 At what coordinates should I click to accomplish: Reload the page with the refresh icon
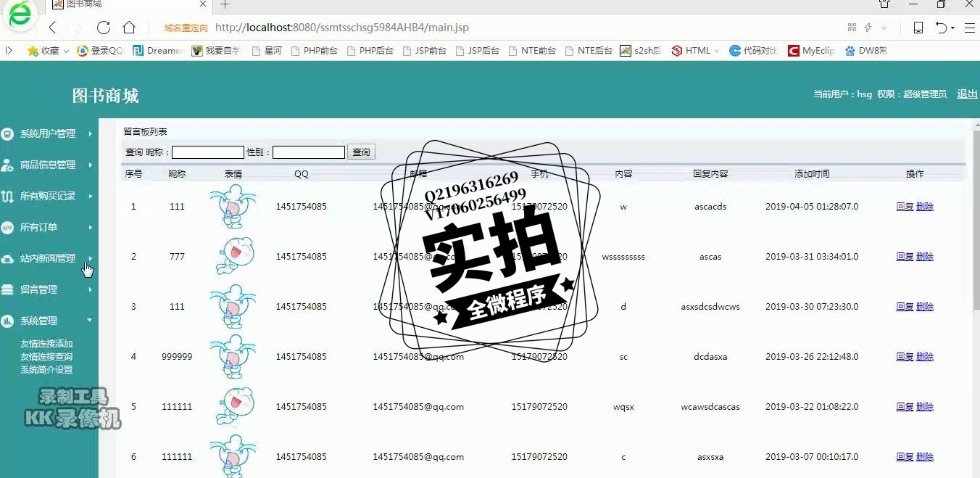click(104, 28)
